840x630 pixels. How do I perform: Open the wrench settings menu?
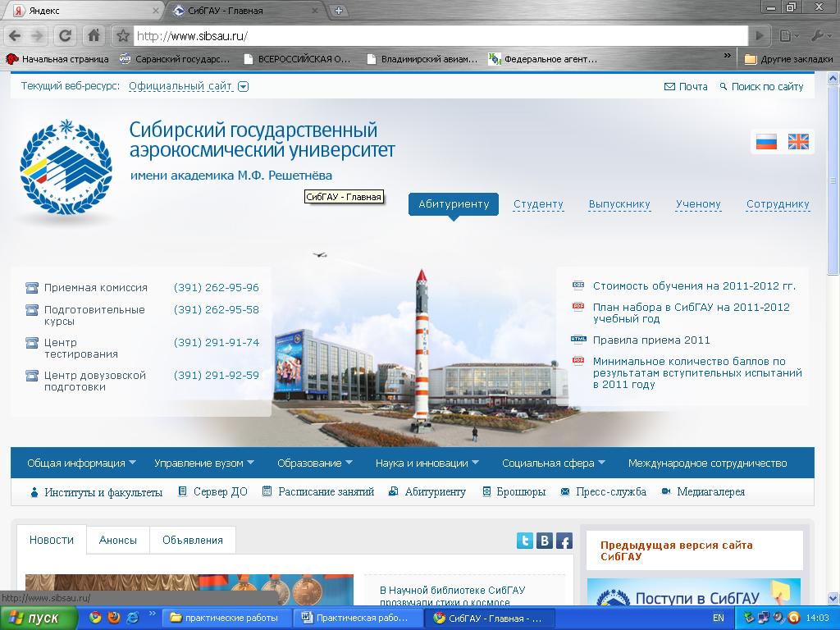[x=820, y=36]
